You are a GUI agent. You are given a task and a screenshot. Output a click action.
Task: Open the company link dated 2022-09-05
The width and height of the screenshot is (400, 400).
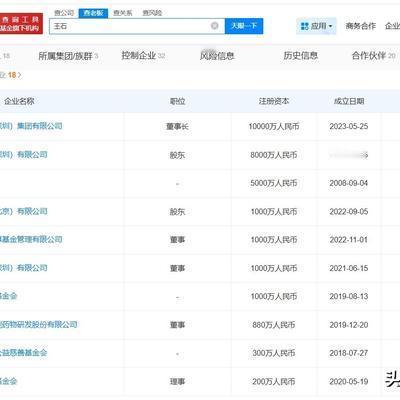[24, 211]
